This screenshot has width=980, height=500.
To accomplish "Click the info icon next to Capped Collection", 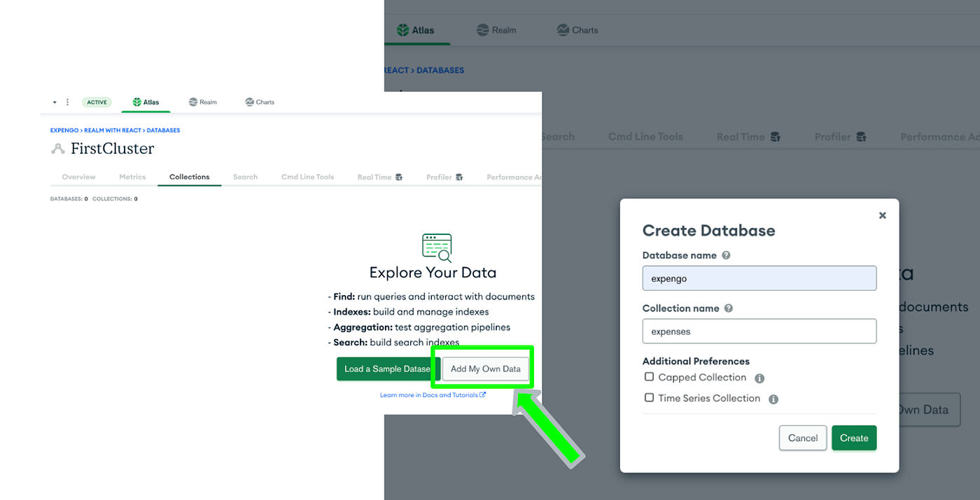I will [x=759, y=378].
